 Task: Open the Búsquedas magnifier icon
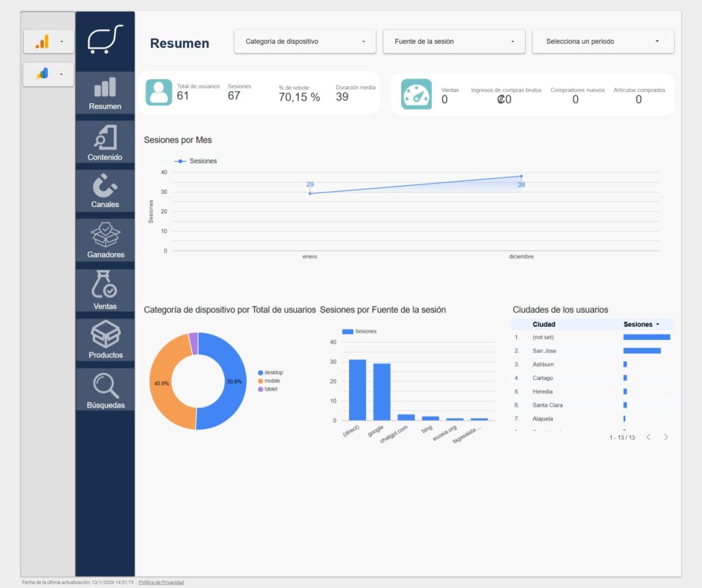105,385
